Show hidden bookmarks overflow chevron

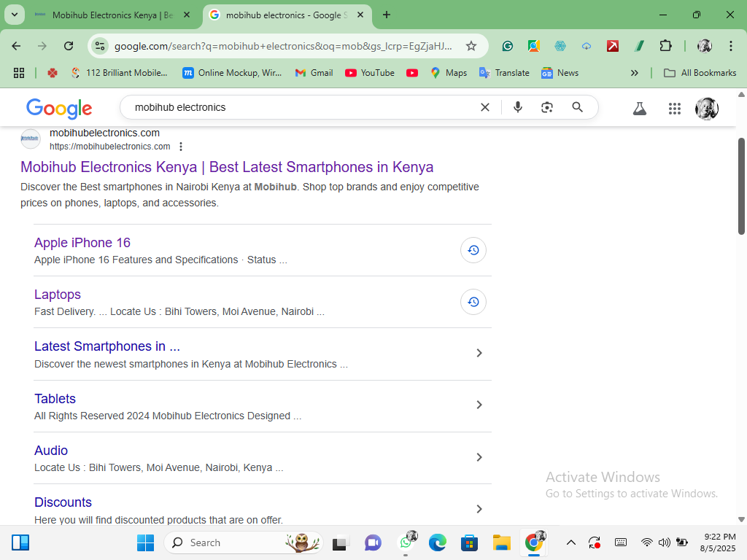point(634,73)
